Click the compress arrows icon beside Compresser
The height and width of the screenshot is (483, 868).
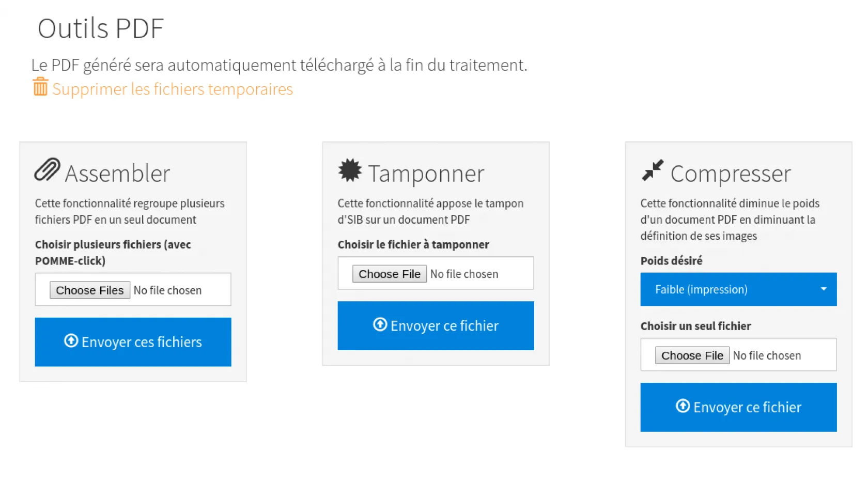point(653,170)
